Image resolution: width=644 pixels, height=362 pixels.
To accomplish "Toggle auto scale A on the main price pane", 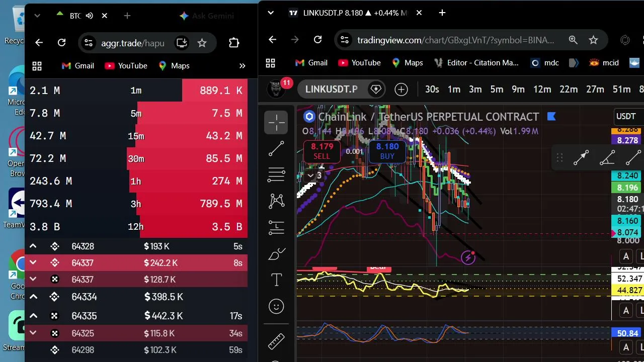I will 626,256.
